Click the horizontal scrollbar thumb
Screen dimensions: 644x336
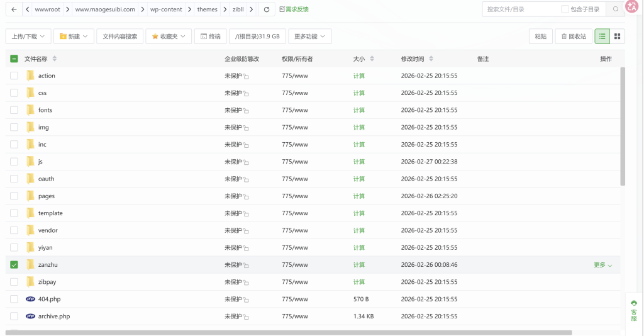point(289,332)
